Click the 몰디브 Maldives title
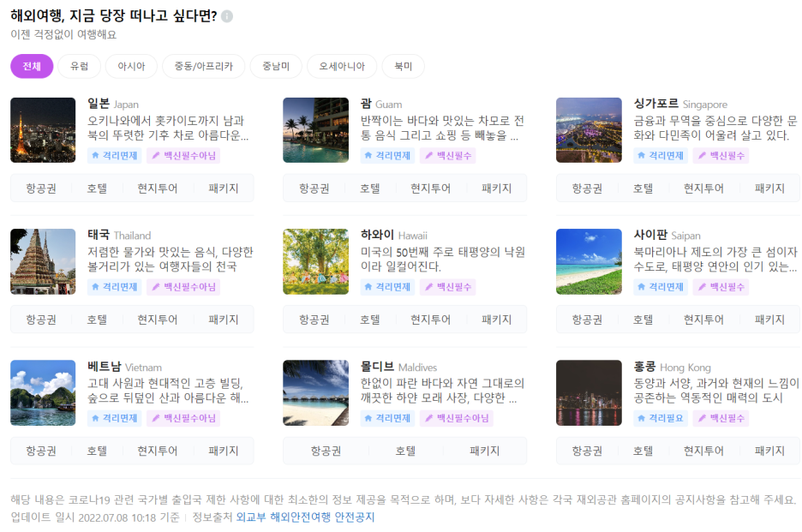 (398, 367)
